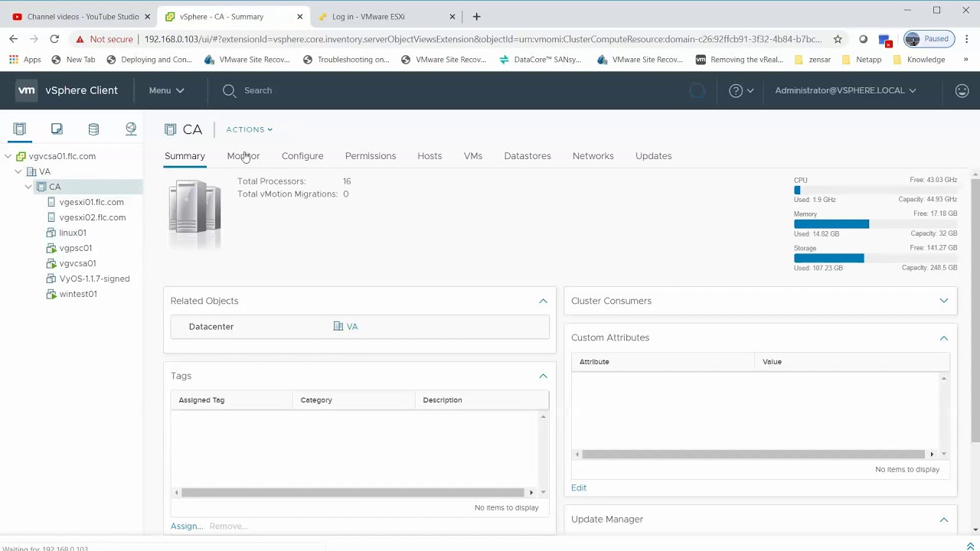
Task: Open VMs and Templates inventory view icon
Action: [x=57, y=129]
